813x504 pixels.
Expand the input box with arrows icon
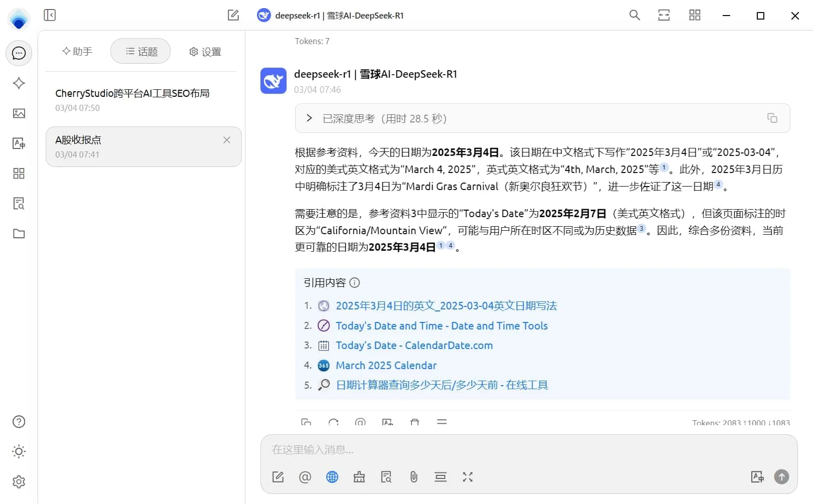468,477
